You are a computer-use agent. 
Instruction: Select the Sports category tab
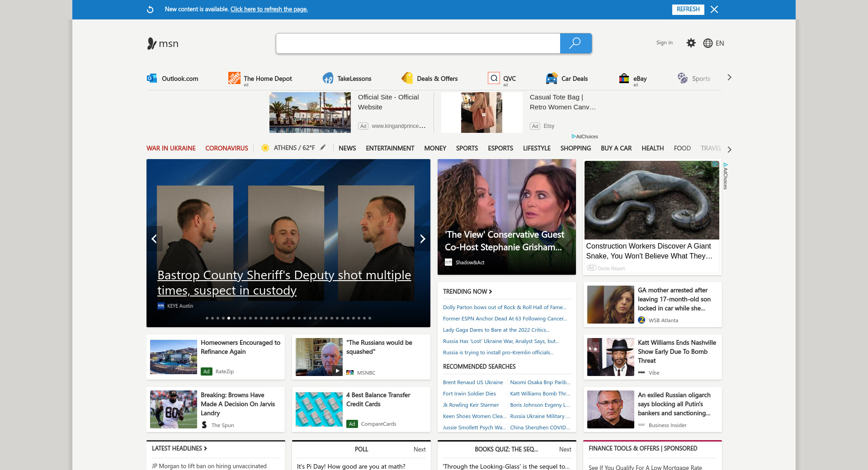[467, 148]
